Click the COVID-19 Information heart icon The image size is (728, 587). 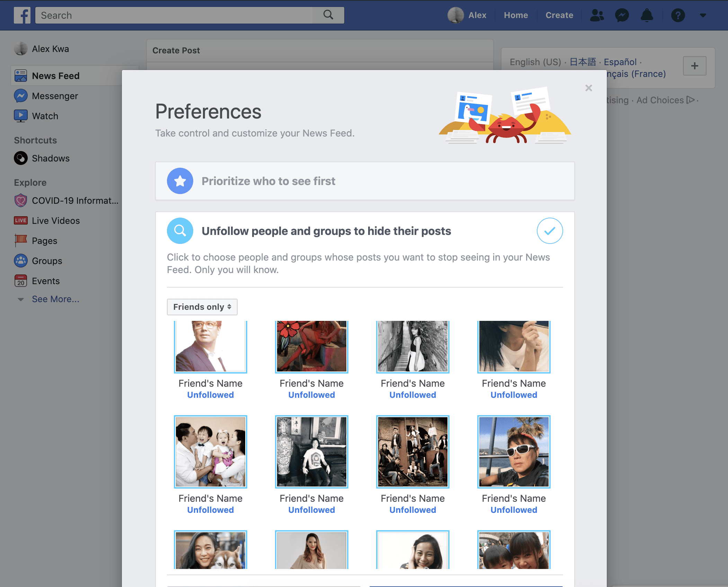(21, 200)
